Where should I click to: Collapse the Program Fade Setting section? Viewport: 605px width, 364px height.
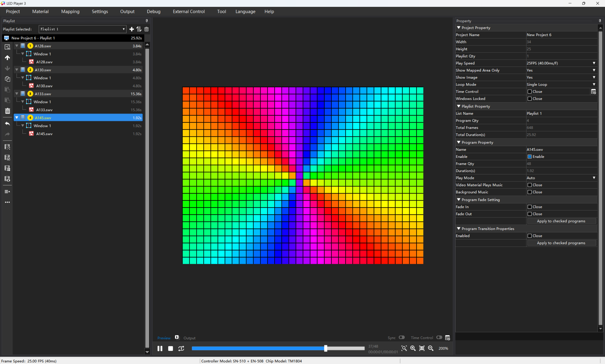click(x=458, y=200)
